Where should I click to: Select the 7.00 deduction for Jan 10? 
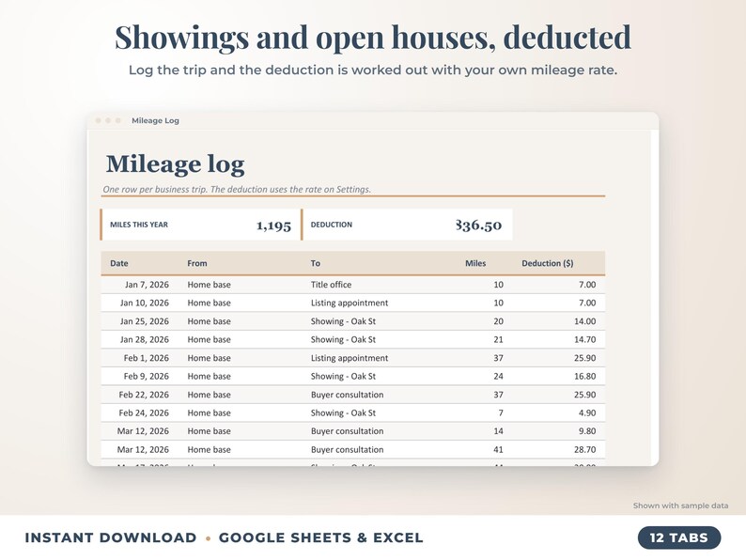(587, 303)
